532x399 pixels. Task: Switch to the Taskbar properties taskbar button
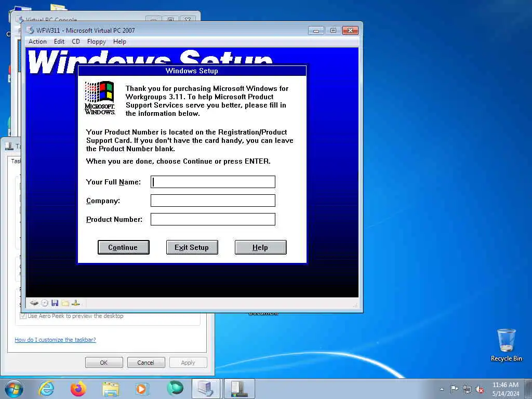click(239, 389)
